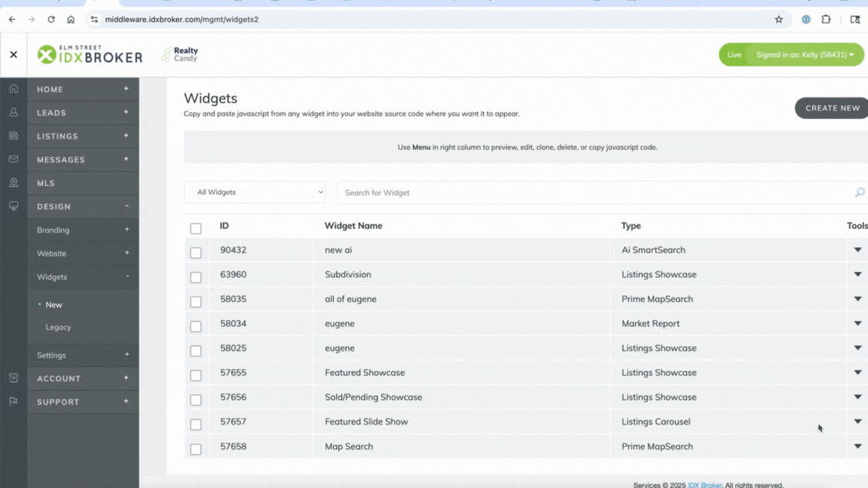Click the browser back arrow
Screen dimensions: 868x488
(x=12, y=20)
